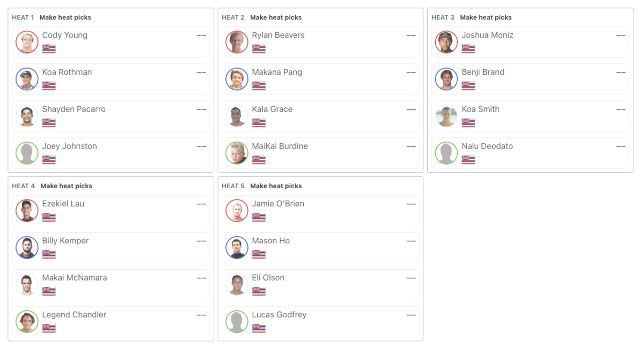This screenshot has height=349, width=644.
Task: Open Make heat picks for Heat 1
Action: (x=65, y=18)
